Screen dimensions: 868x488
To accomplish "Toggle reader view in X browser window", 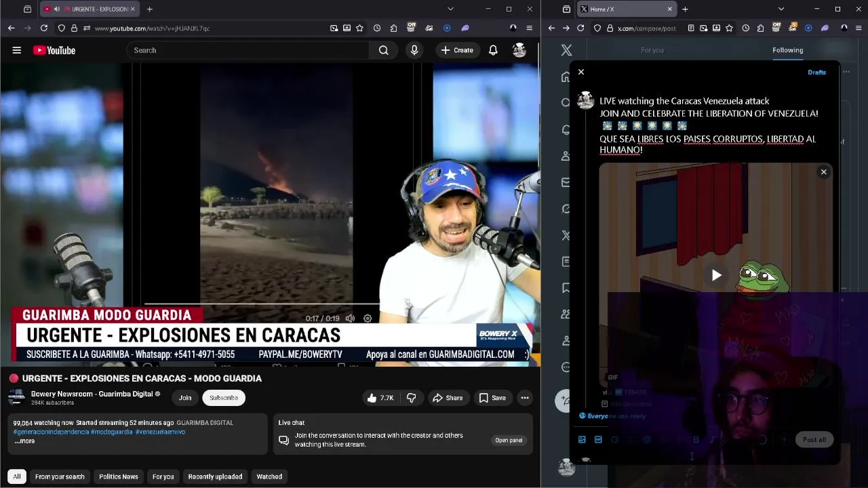I will (x=690, y=28).
